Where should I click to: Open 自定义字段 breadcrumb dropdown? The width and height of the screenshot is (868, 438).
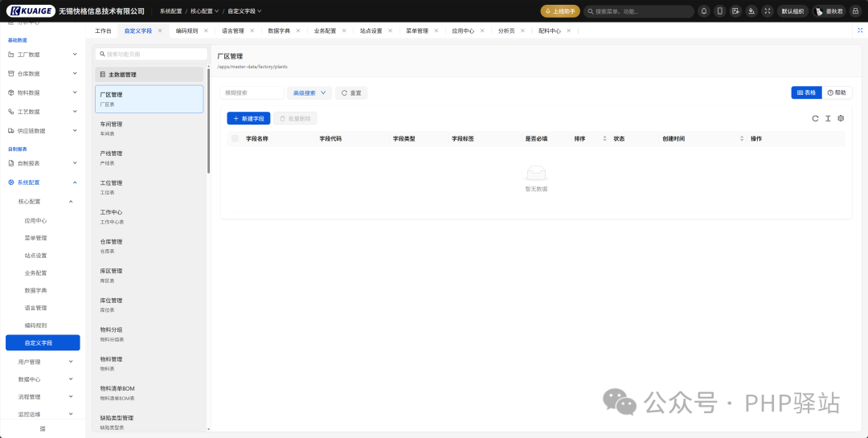tap(244, 11)
